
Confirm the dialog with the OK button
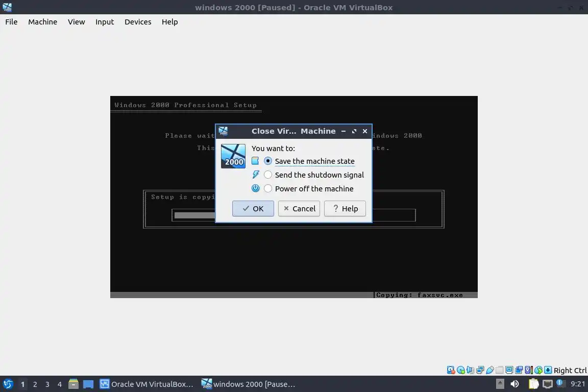[x=253, y=209]
